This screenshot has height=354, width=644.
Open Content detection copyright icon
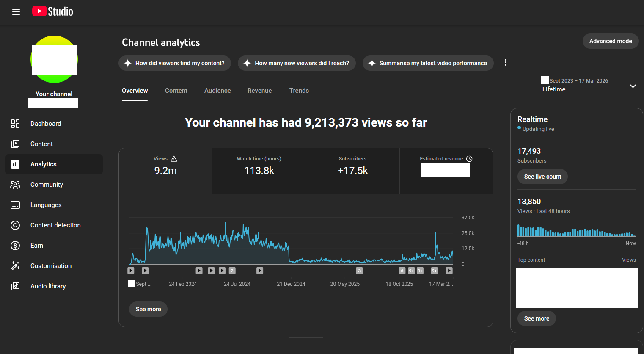click(x=15, y=225)
